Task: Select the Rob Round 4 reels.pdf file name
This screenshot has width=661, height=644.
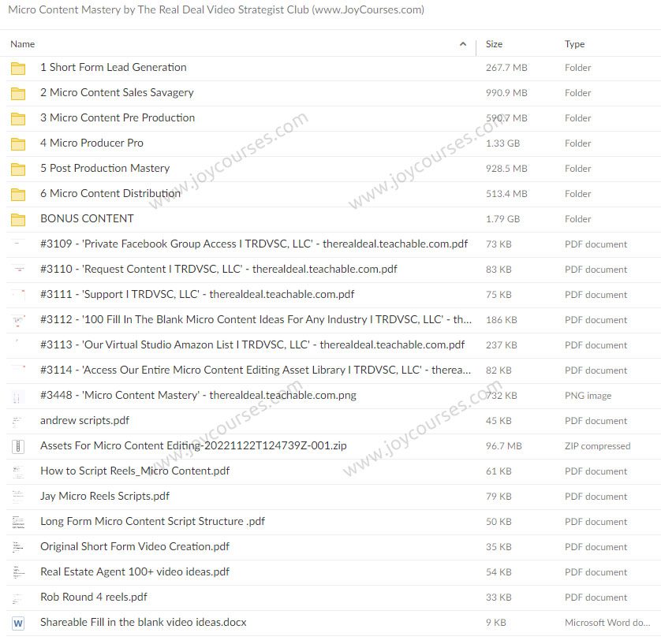Action: point(94,597)
